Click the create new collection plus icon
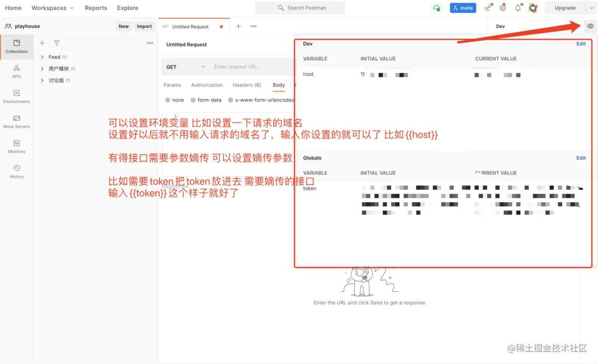598x364 pixels. point(42,43)
